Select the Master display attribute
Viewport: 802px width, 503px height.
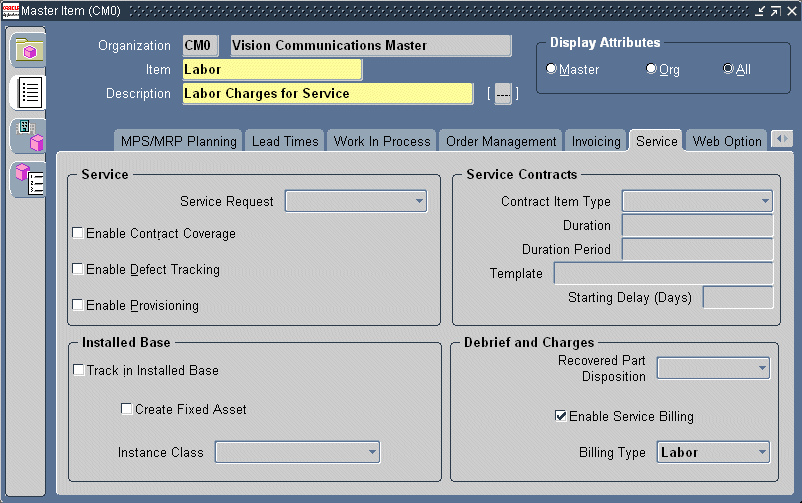551,69
